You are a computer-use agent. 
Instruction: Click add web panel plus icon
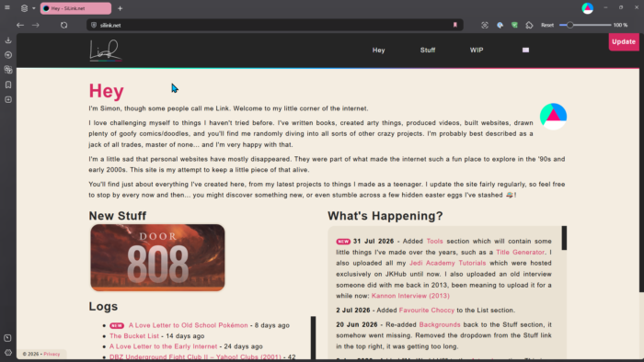pyautogui.click(x=8, y=99)
